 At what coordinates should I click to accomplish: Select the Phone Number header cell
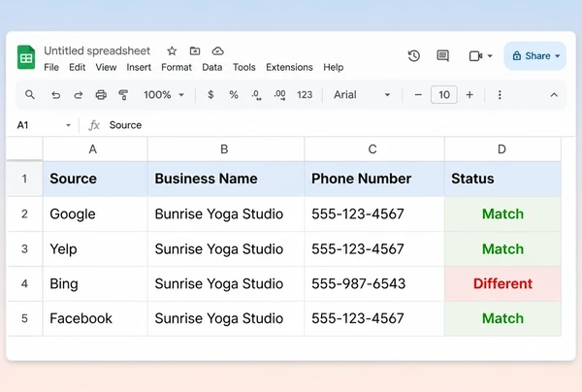(x=374, y=179)
